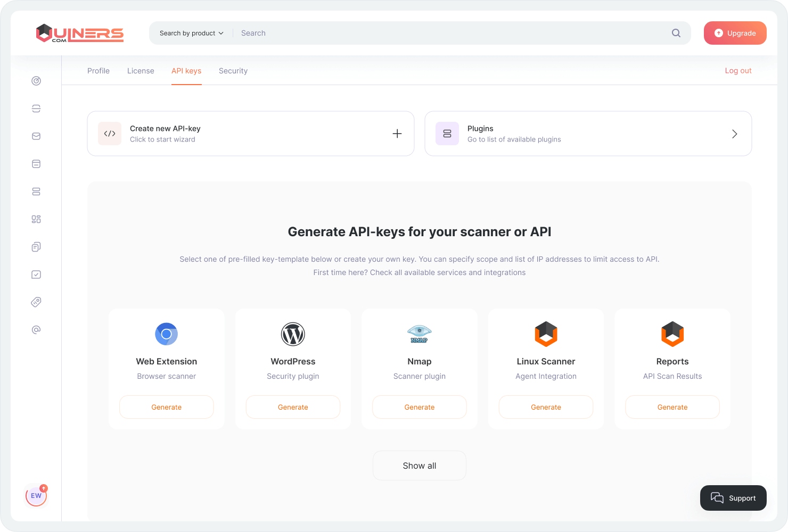Click the Log out link

pyautogui.click(x=738, y=71)
